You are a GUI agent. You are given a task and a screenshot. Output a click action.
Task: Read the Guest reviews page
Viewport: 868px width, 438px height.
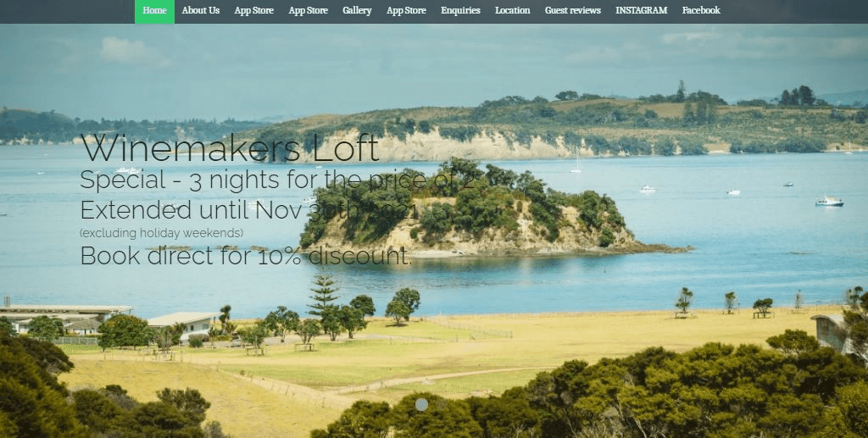coord(572,10)
